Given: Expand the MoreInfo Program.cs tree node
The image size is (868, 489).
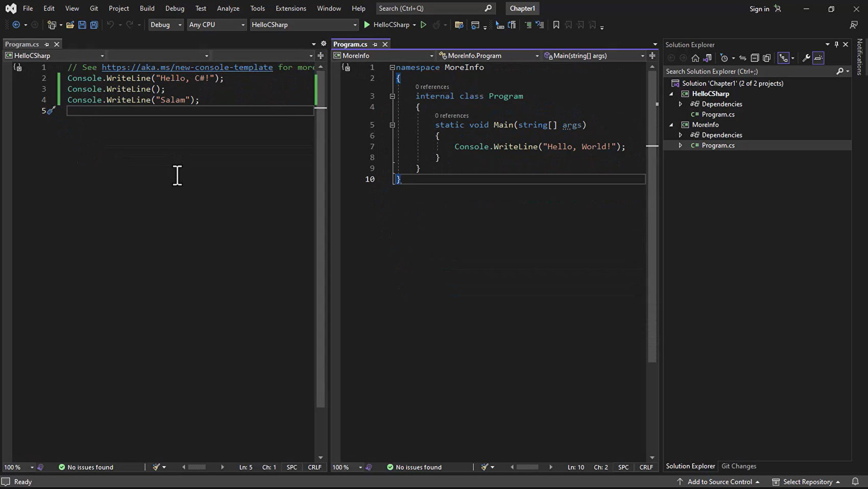Looking at the screenshot, I should point(680,145).
